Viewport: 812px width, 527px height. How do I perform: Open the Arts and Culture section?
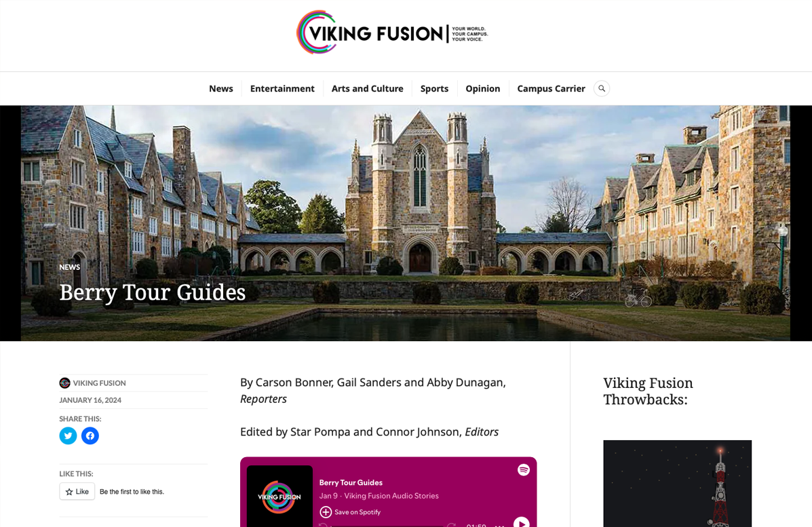(x=367, y=89)
